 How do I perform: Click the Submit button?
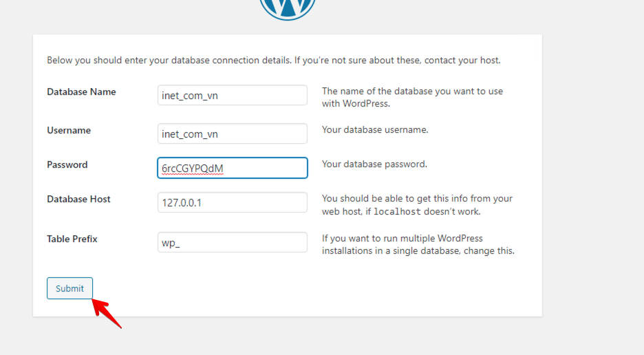[x=69, y=288]
